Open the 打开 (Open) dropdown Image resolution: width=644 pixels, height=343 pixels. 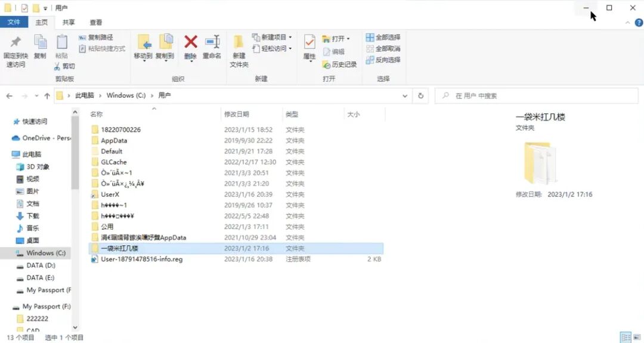pos(336,39)
